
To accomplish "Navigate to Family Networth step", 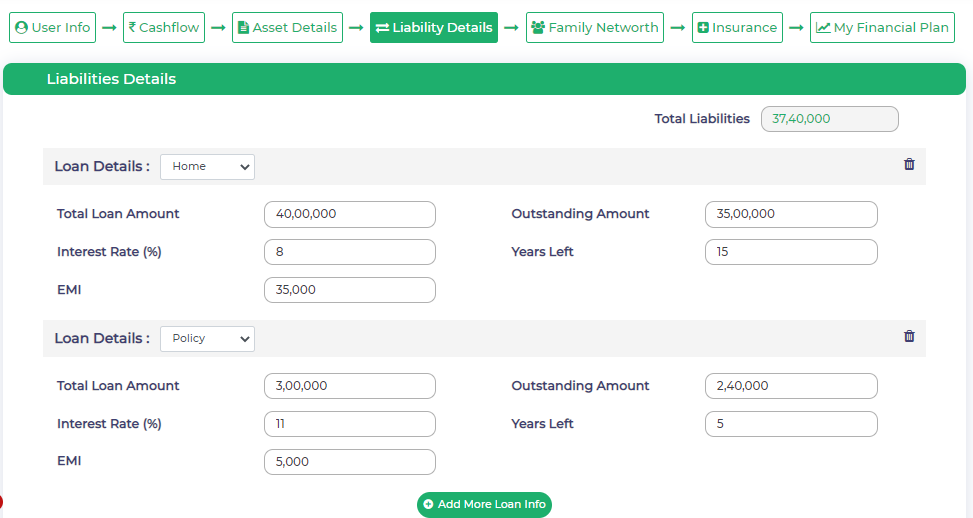I will (595, 28).
